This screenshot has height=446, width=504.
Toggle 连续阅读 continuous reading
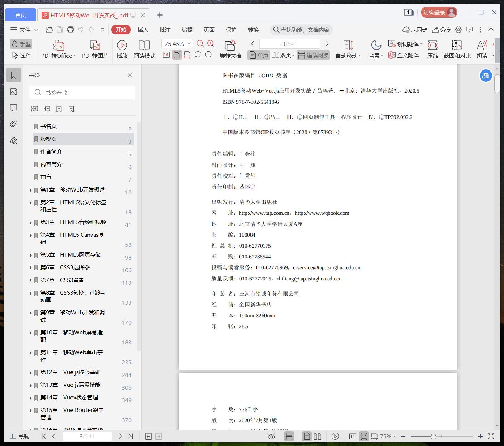pos(313,55)
